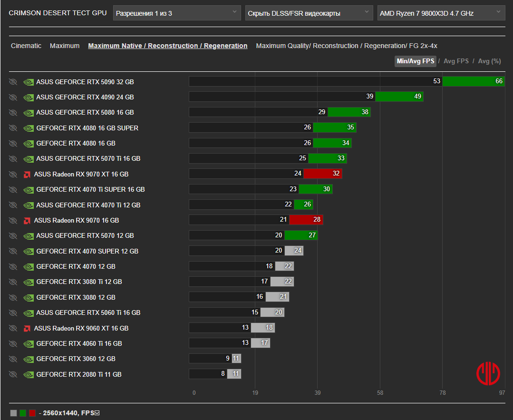Click the CRIMSON DESERT ТЕСТ GPU title
513x420 pixels.
tap(58, 13)
